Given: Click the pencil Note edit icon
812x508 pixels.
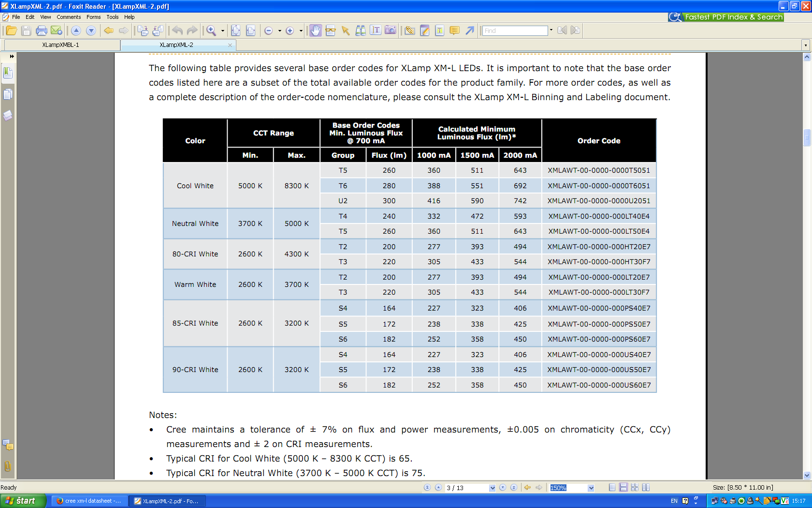Looking at the screenshot, I should 425,30.
